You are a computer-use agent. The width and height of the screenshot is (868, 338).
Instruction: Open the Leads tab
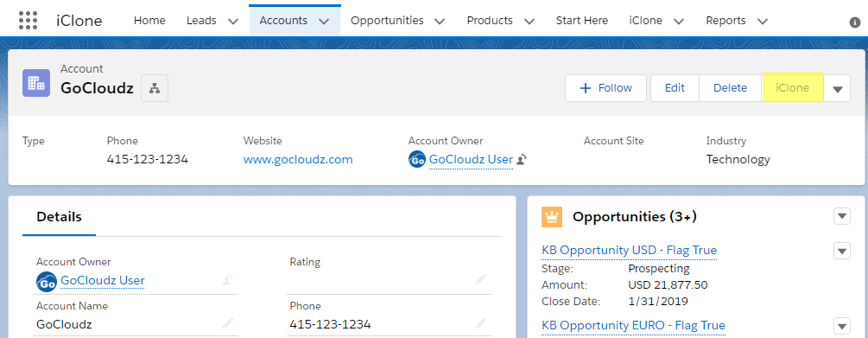click(201, 21)
